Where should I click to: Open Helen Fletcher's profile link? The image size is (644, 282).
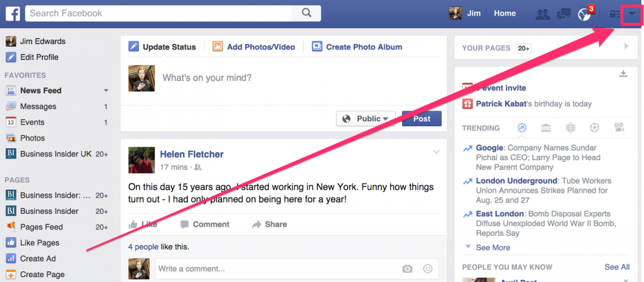[192, 154]
